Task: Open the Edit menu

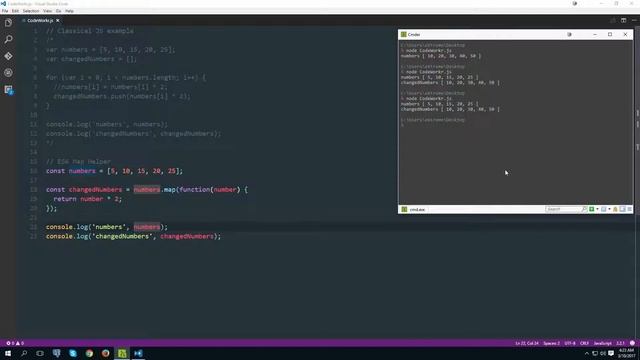Action: pyautogui.click(x=15, y=11)
